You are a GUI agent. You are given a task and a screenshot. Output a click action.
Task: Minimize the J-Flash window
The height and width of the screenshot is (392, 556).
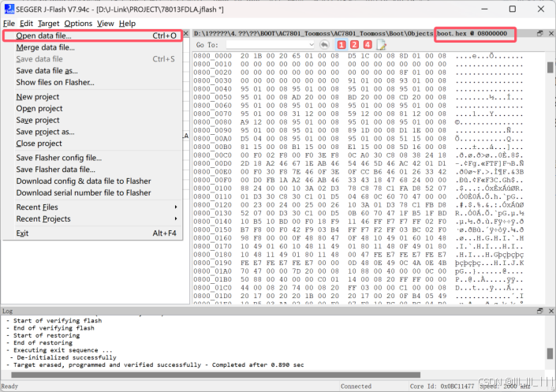point(485,9)
